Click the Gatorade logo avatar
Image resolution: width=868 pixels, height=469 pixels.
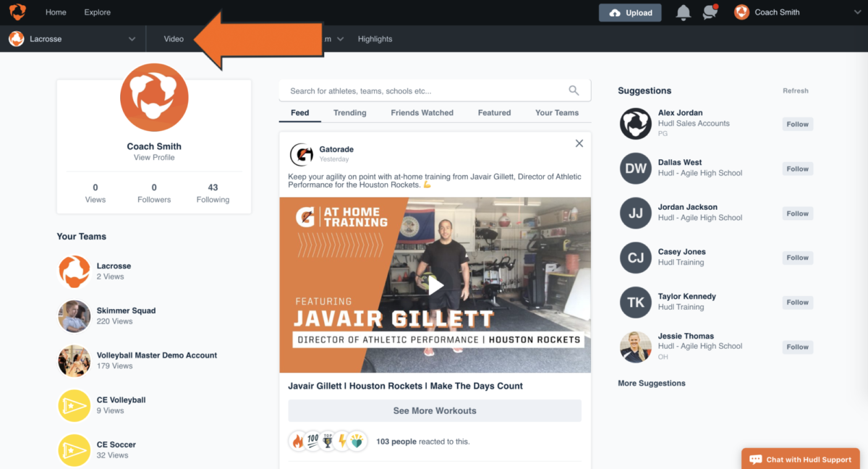pyautogui.click(x=302, y=154)
